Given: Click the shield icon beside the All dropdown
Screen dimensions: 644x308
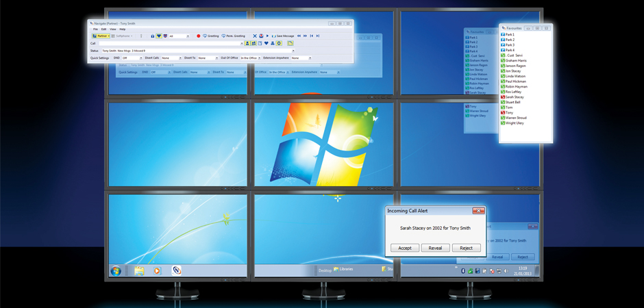Looking at the screenshot, I should [x=165, y=36].
